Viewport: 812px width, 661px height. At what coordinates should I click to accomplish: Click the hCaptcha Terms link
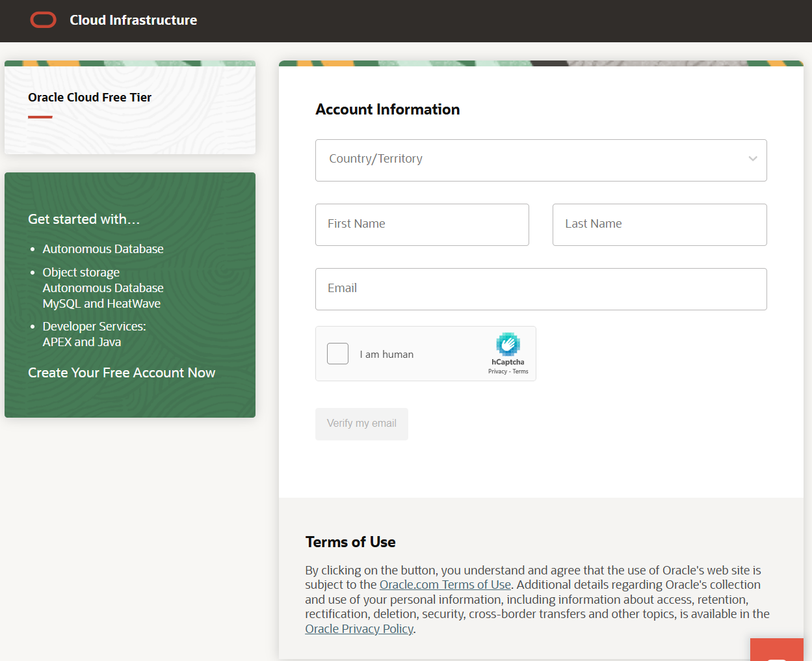click(x=521, y=371)
